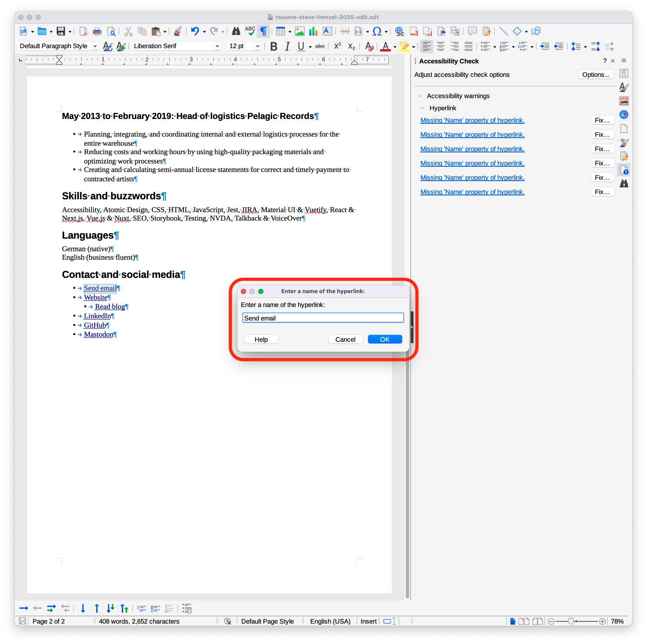
Task: Collapse the Accessibility warnings section
Action: click(420, 96)
